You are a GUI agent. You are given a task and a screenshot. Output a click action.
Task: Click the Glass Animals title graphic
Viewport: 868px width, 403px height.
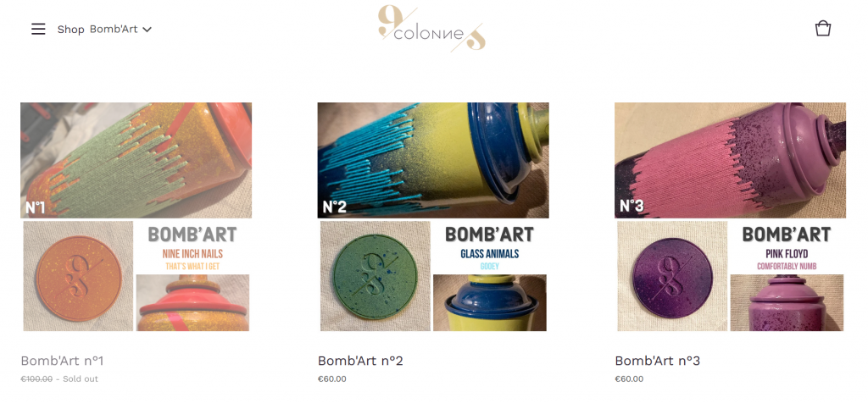point(489,247)
